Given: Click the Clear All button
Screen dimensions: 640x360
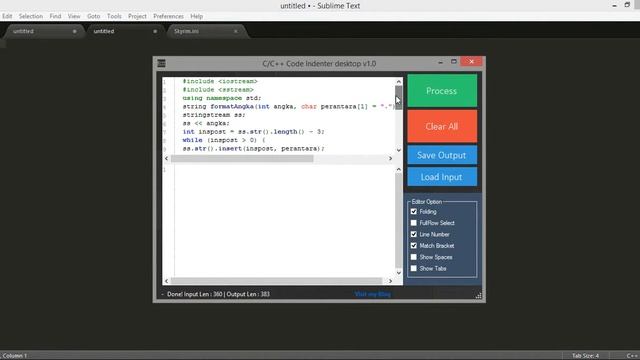Looking at the screenshot, I should [x=442, y=126].
